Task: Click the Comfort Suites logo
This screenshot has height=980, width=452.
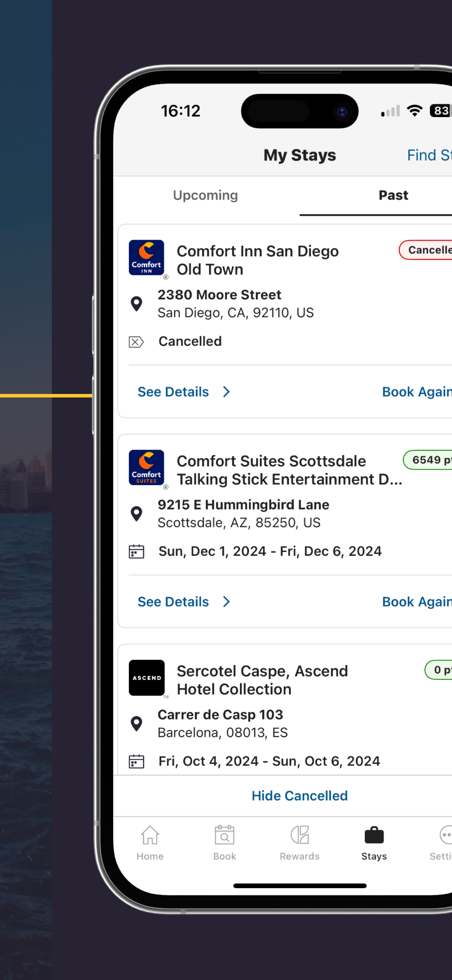Action: click(146, 468)
